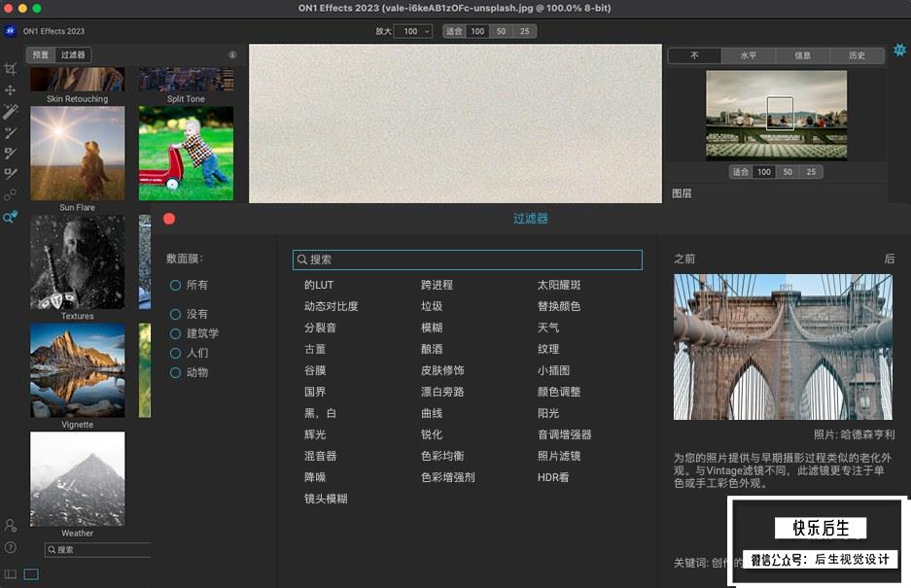
Task: Choose the 锐化 filter
Action: coord(432,434)
